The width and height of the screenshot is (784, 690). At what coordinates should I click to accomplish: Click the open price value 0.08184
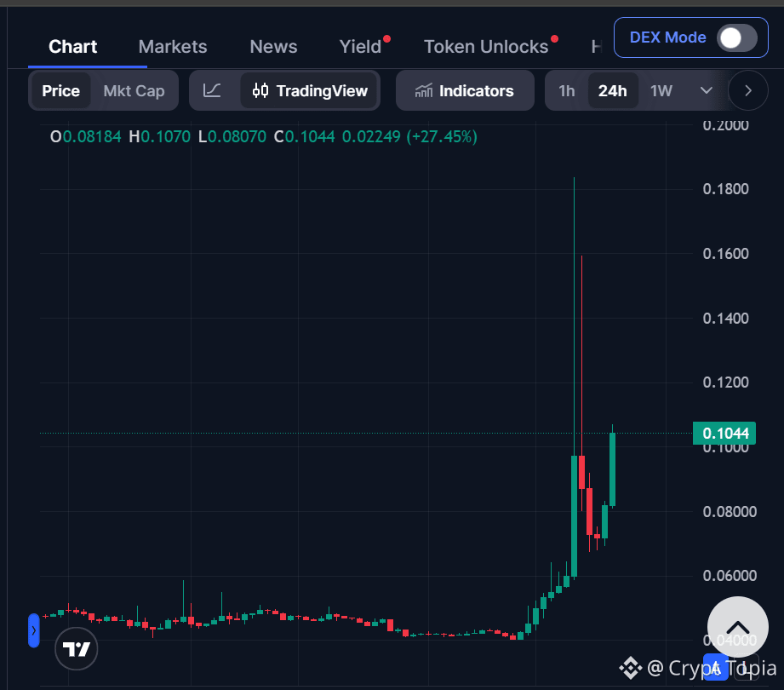coord(91,136)
